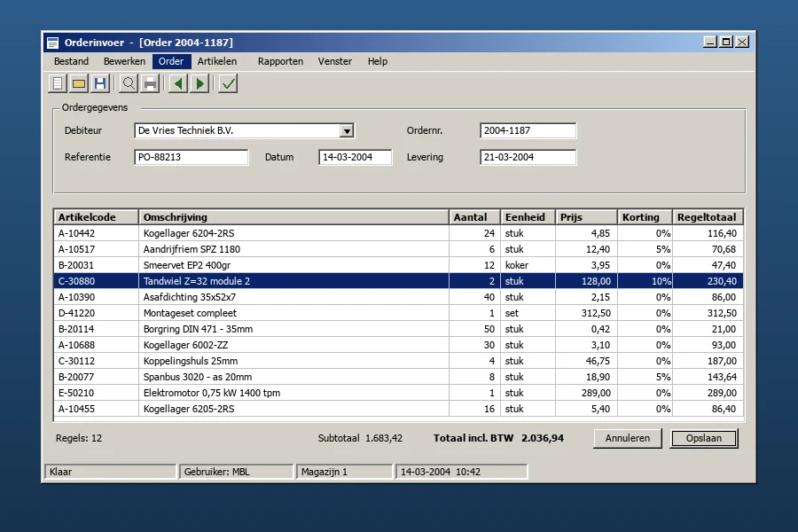Click the 10% Korting cell
The height and width of the screenshot is (532, 798).
(x=645, y=281)
